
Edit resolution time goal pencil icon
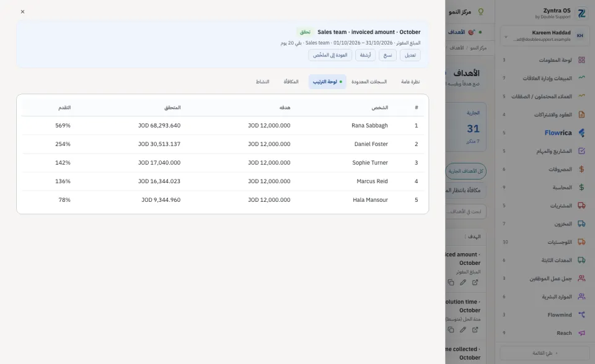(463, 330)
